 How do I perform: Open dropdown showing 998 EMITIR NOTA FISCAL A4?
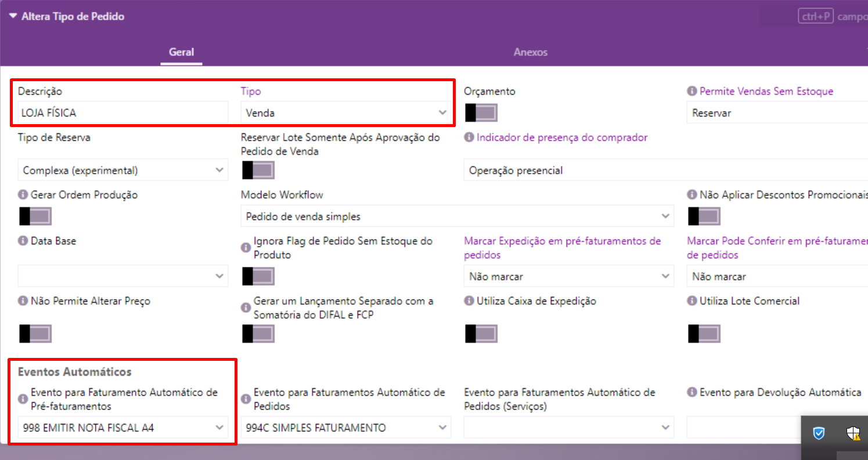tap(123, 428)
